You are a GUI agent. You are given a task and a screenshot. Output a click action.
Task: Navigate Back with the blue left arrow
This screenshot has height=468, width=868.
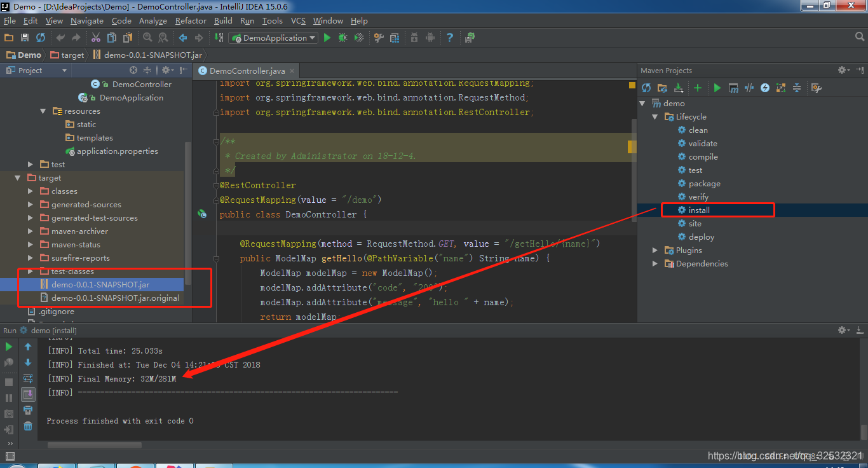(x=183, y=38)
